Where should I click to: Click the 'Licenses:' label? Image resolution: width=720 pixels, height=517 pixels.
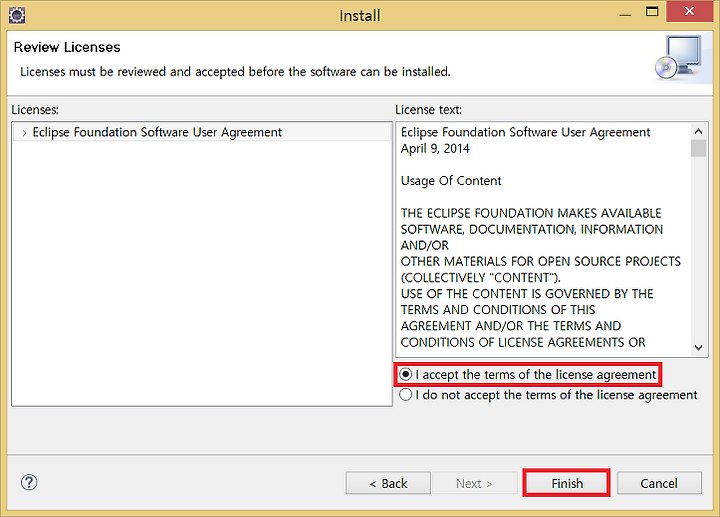pyautogui.click(x=35, y=110)
